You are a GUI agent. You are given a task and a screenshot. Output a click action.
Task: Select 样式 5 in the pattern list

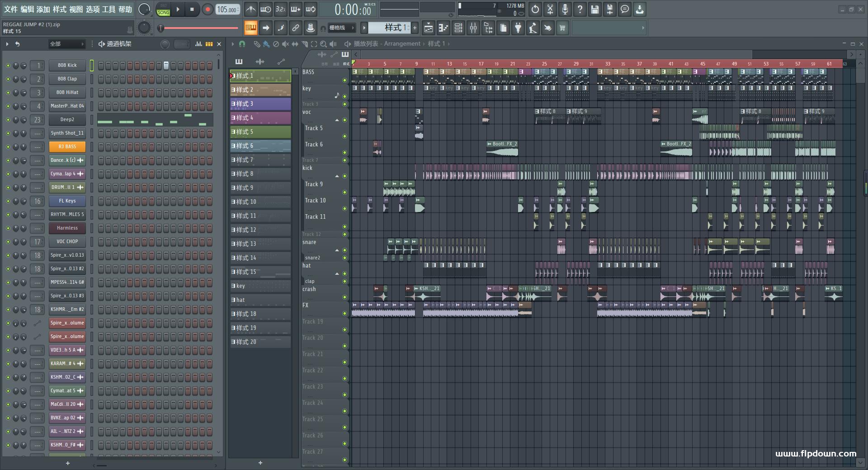260,132
